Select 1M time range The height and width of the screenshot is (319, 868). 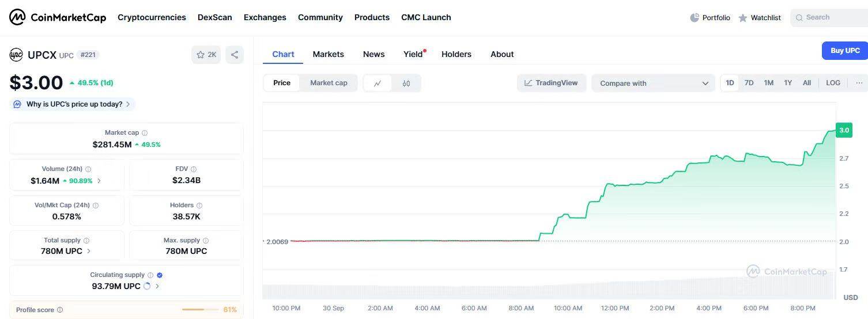768,83
